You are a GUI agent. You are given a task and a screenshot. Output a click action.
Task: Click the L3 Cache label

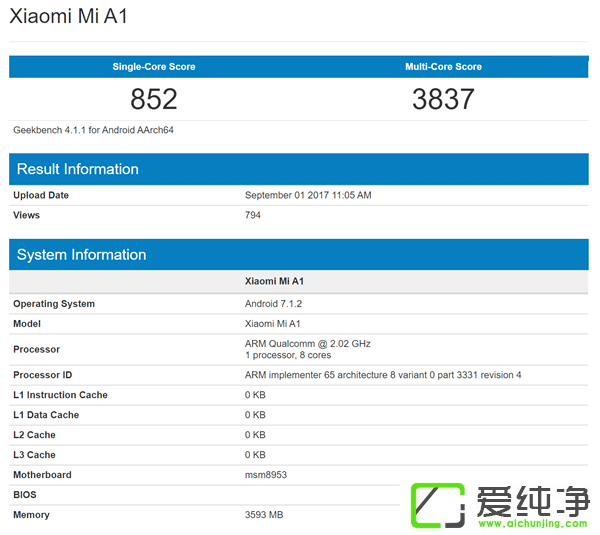[x=34, y=455]
